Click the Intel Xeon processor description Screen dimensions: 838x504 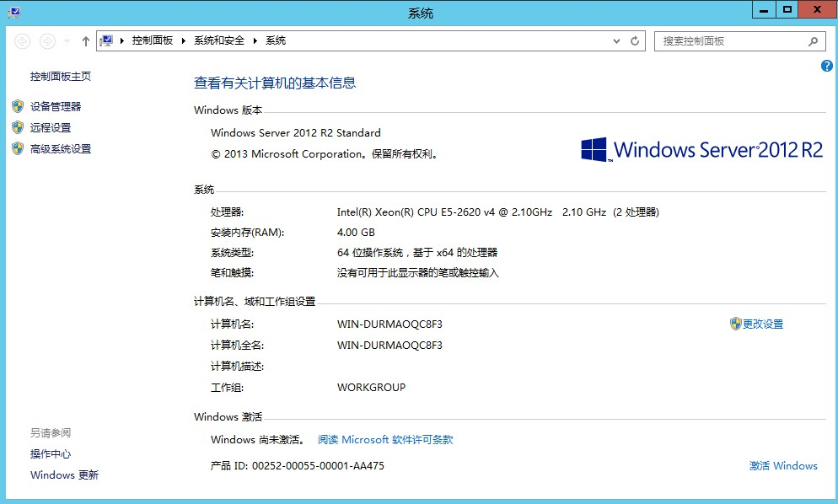(497, 212)
